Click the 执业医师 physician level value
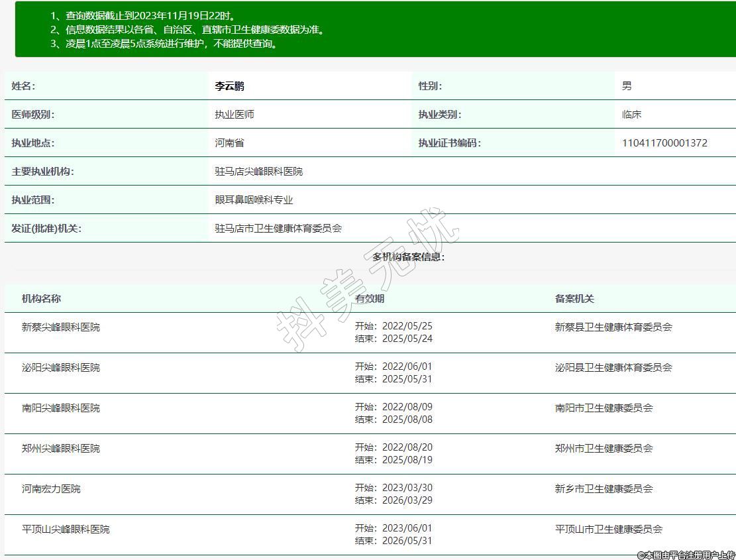This screenshot has height=560, width=736. click(x=235, y=115)
